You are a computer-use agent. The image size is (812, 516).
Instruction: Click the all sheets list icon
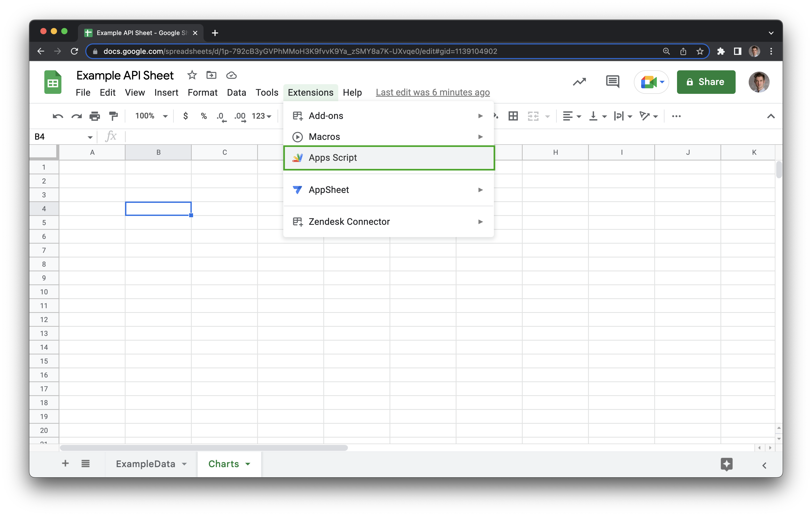pos(85,464)
